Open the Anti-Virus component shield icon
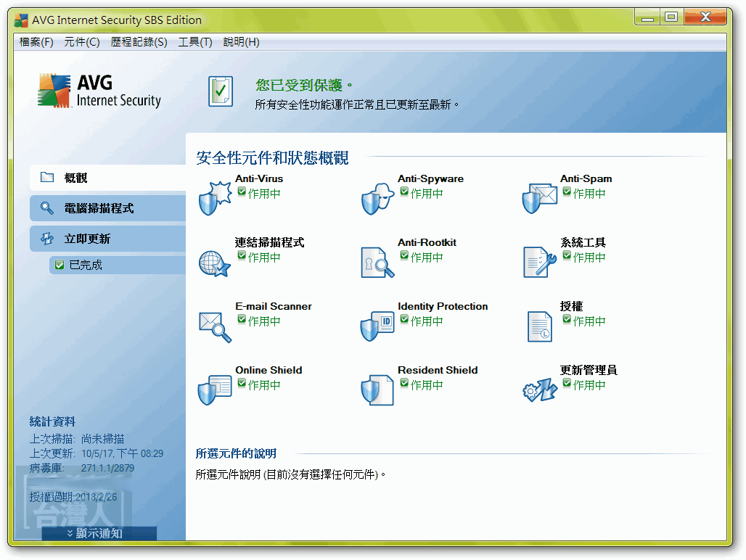The height and width of the screenshot is (560, 746). 215,198
